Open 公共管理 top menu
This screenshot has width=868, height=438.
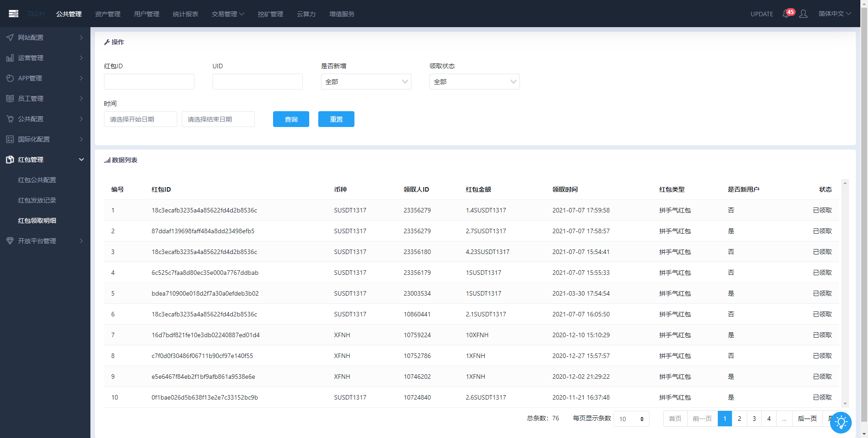69,14
